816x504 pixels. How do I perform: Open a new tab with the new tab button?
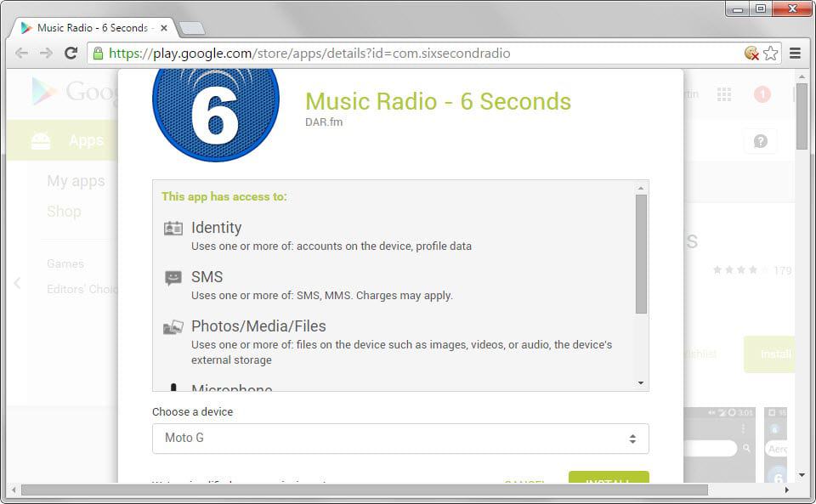(191, 28)
